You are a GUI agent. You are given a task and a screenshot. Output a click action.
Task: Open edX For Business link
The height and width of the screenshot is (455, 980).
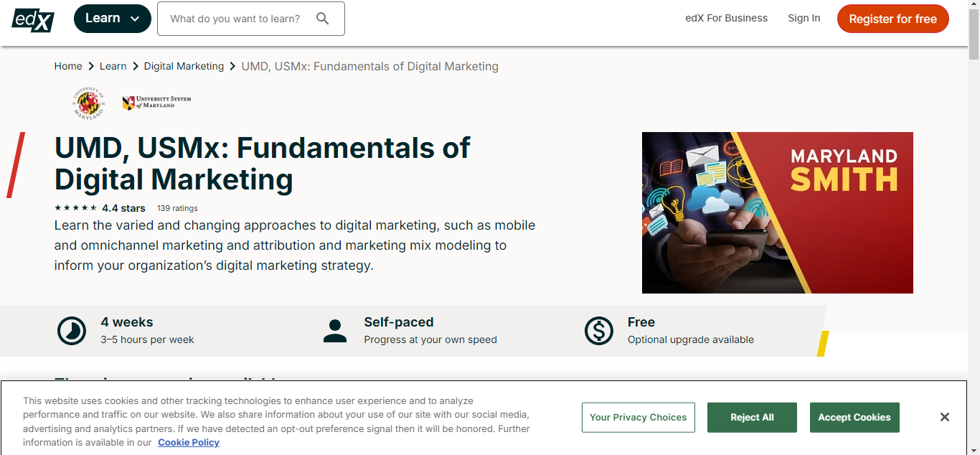click(x=727, y=18)
